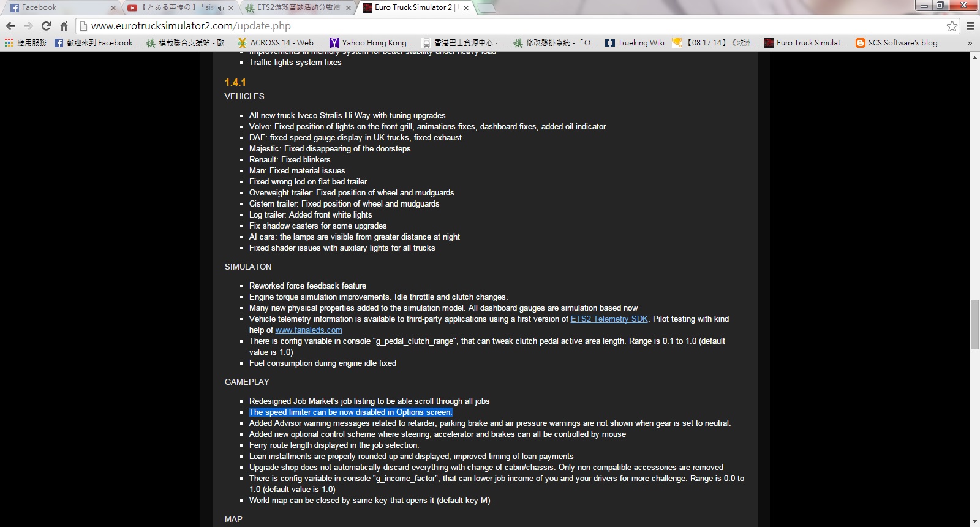The width and height of the screenshot is (980, 527).
Task: Visit the www.fanaleds.com link
Action: (309, 330)
